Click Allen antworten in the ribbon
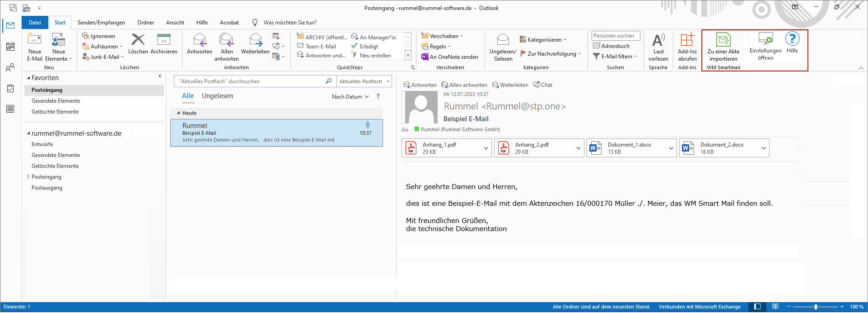The width and height of the screenshot is (868, 313). 227,47
